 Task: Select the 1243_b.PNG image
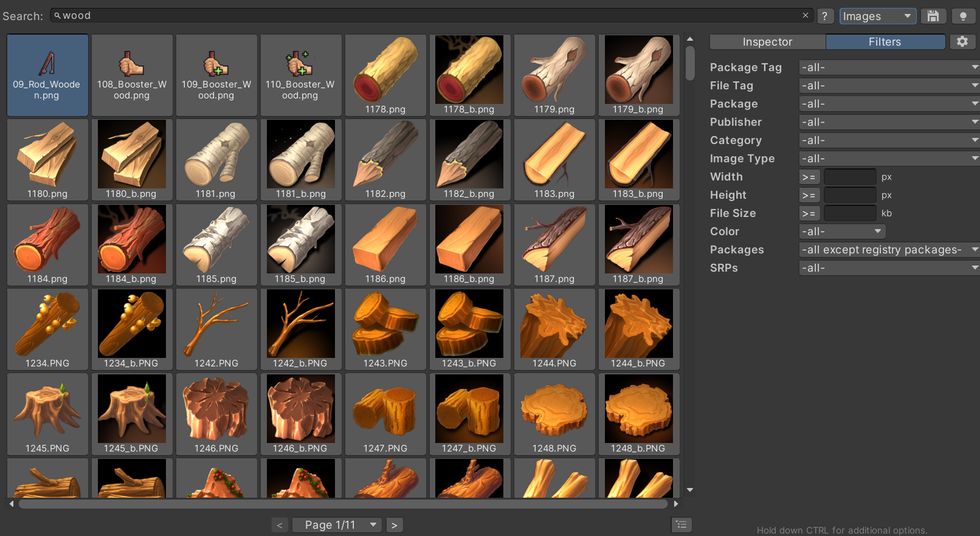coord(470,329)
